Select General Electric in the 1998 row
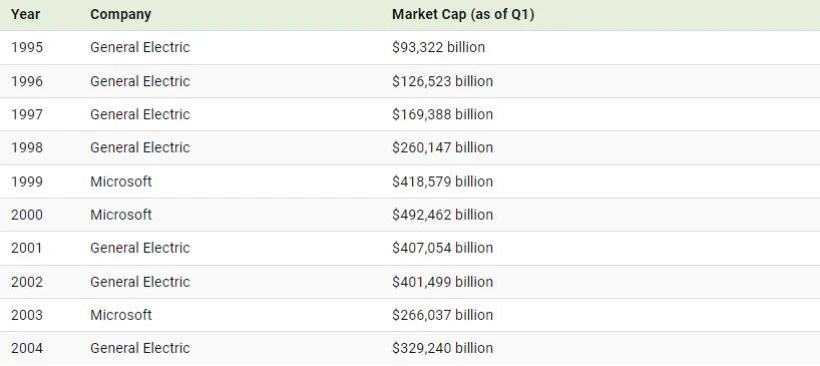Screen dimensions: 820x366 140,147
